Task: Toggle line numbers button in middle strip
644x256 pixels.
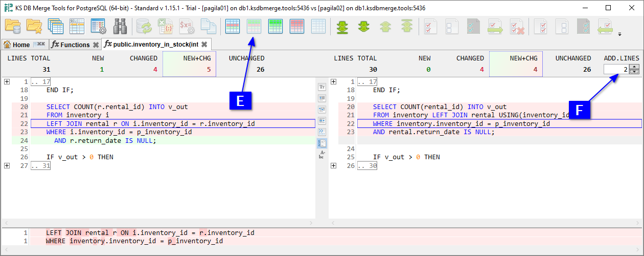Action: pyautogui.click(x=322, y=143)
